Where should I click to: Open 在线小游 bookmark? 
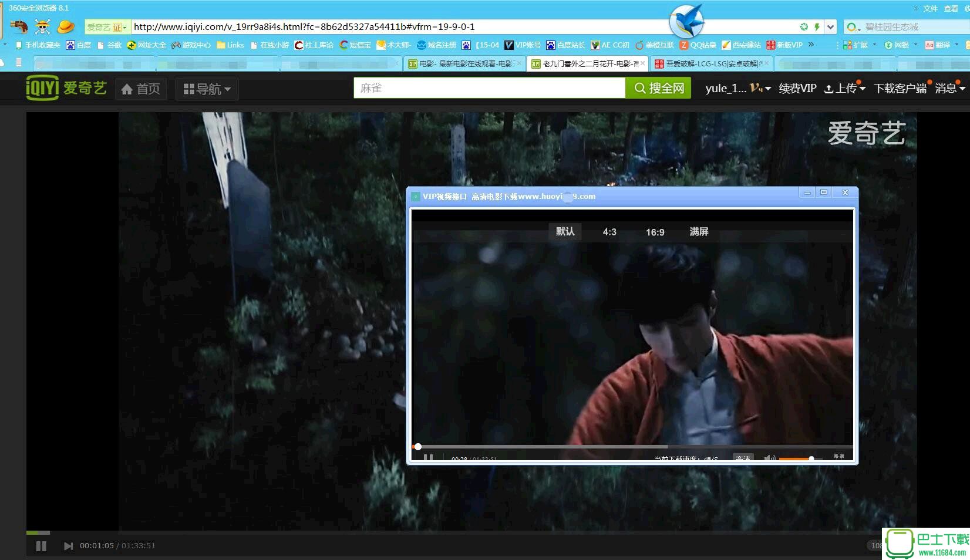coord(270,45)
